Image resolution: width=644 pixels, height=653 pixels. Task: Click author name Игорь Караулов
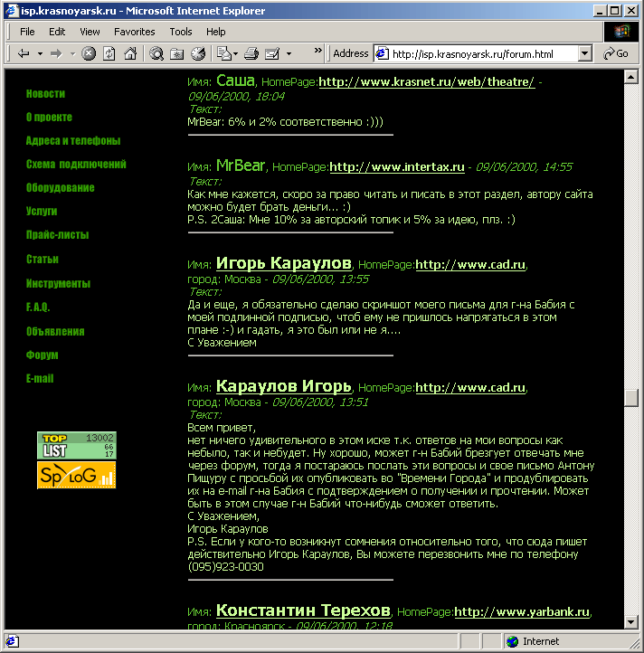[x=284, y=263]
